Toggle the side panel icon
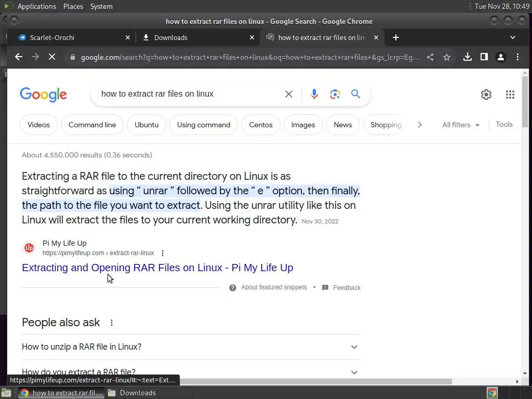The height and width of the screenshot is (399, 532). tap(484, 57)
